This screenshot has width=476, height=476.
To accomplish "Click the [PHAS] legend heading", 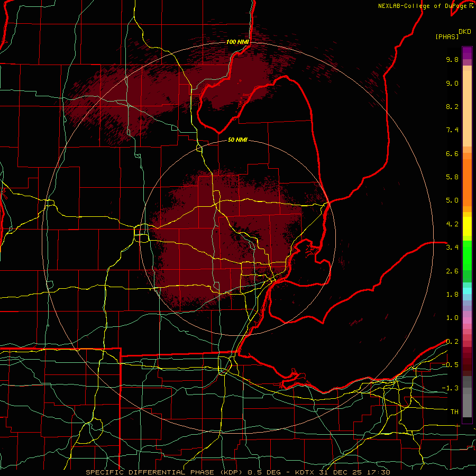I will (x=447, y=36).
